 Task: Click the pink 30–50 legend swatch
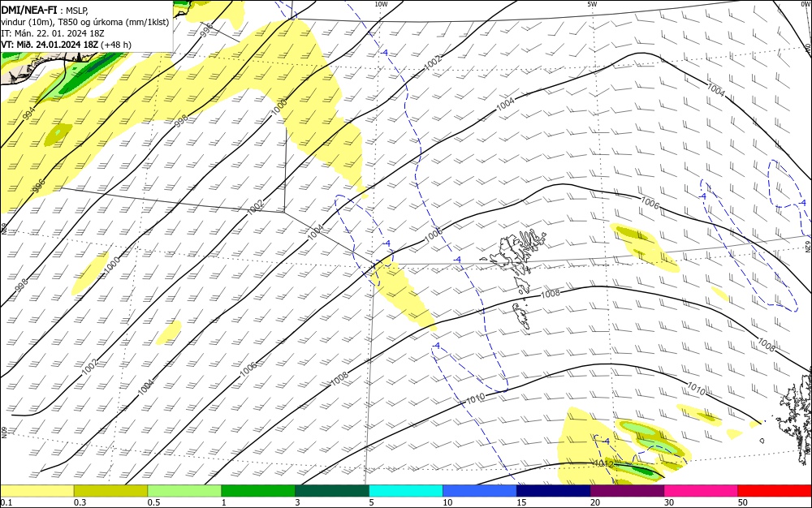702,491
